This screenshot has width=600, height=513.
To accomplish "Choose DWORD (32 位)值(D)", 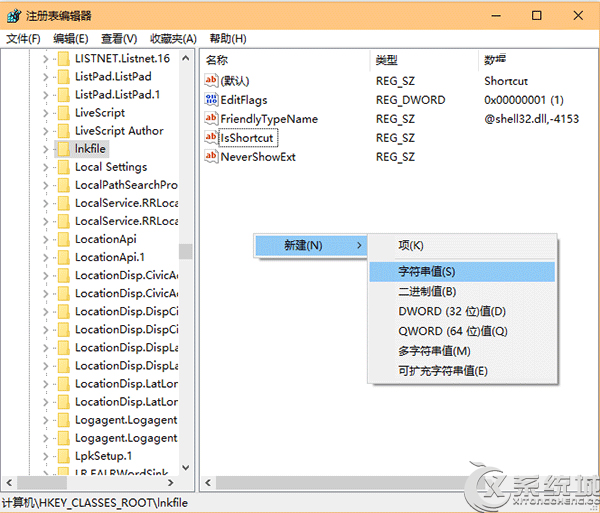I will click(x=462, y=311).
